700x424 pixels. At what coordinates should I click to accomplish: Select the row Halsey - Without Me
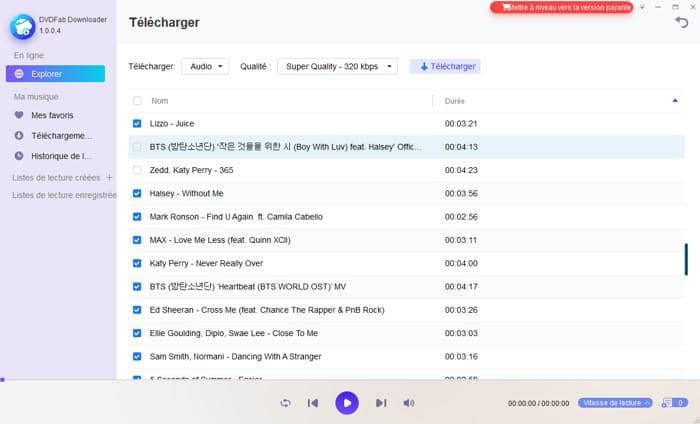(406, 193)
